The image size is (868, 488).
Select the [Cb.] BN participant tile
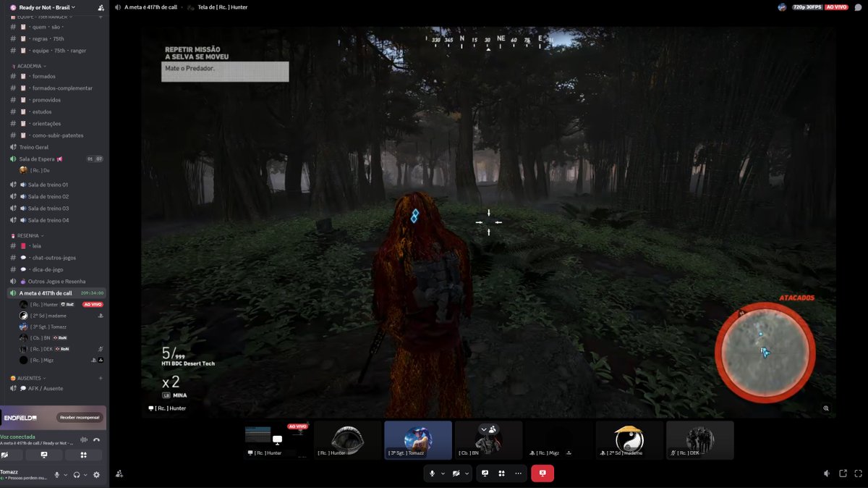pos(488,439)
